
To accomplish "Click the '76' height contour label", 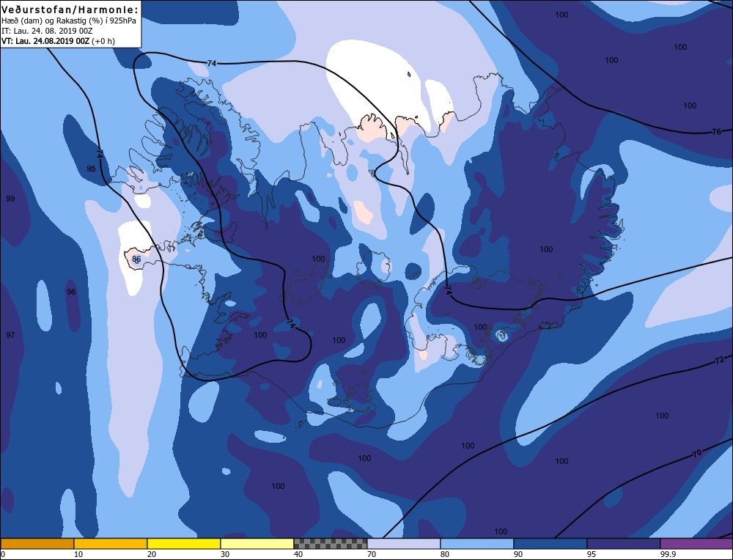I will click(x=717, y=132).
